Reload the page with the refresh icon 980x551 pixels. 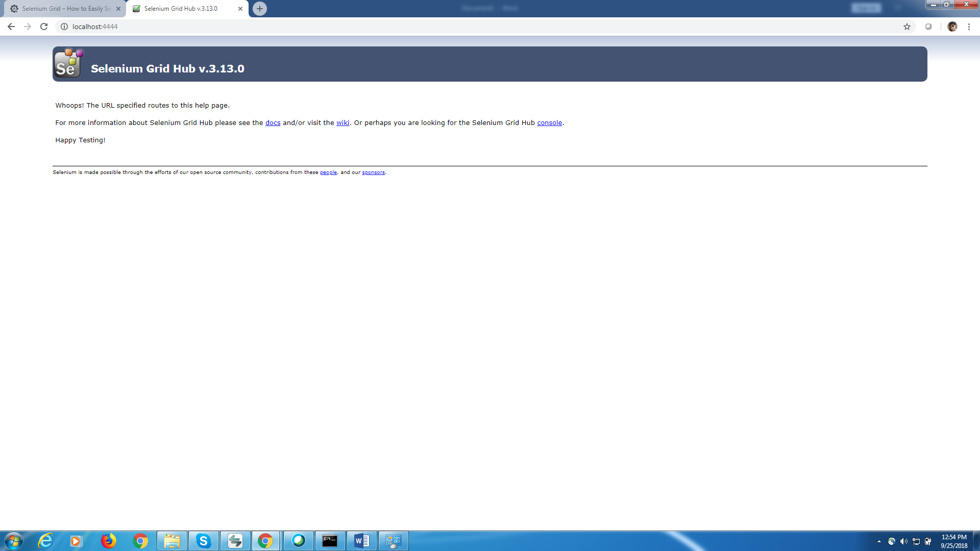pyautogui.click(x=44, y=27)
